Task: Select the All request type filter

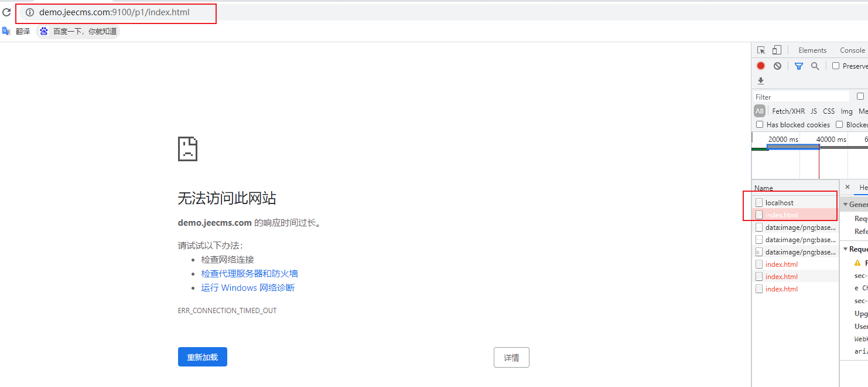Action: click(x=760, y=111)
